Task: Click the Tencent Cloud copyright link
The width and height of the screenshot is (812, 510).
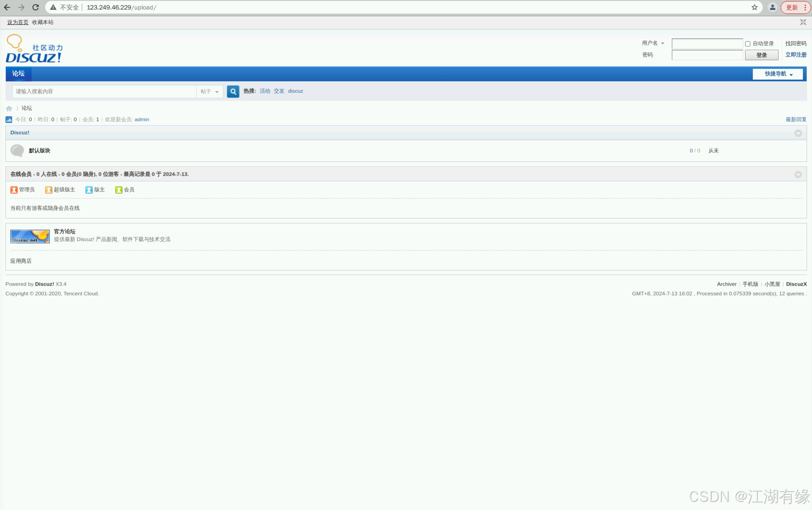Action: click(81, 294)
